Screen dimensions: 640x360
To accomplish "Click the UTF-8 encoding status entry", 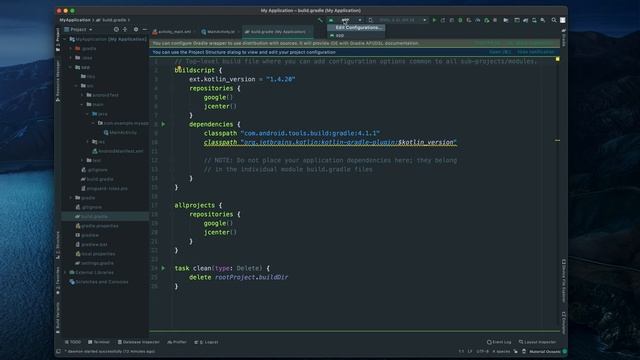I will (x=482, y=351).
